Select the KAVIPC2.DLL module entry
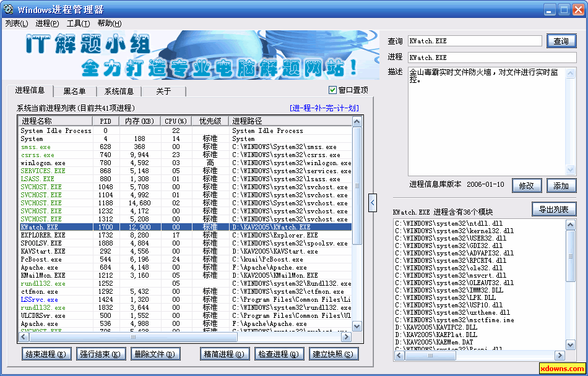The height and width of the screenshot is (376, 588). point(436,327)
